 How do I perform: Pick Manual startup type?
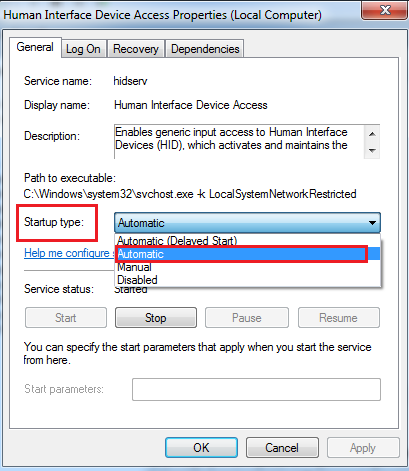pyautogui.click(x=248, y=267)
